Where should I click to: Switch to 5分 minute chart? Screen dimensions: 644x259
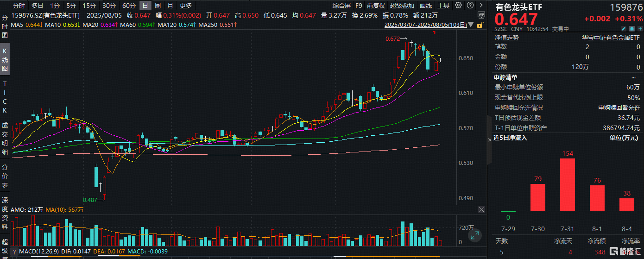click(x=71, y=6)
